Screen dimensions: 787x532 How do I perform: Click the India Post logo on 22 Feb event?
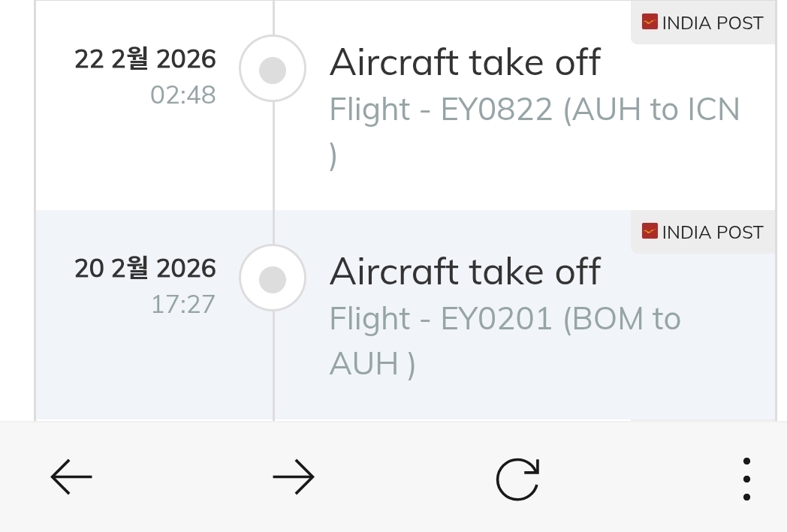point(650,23)
